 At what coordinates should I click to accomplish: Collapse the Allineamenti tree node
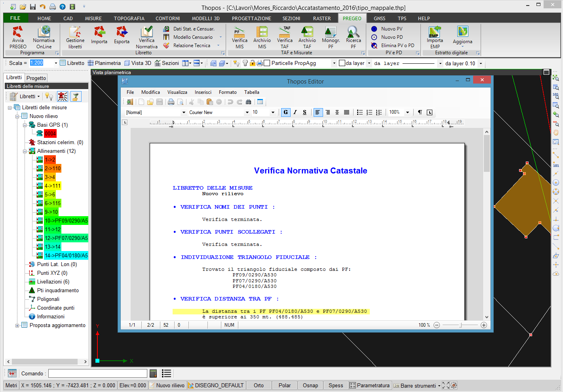click(x=25, y=151)
